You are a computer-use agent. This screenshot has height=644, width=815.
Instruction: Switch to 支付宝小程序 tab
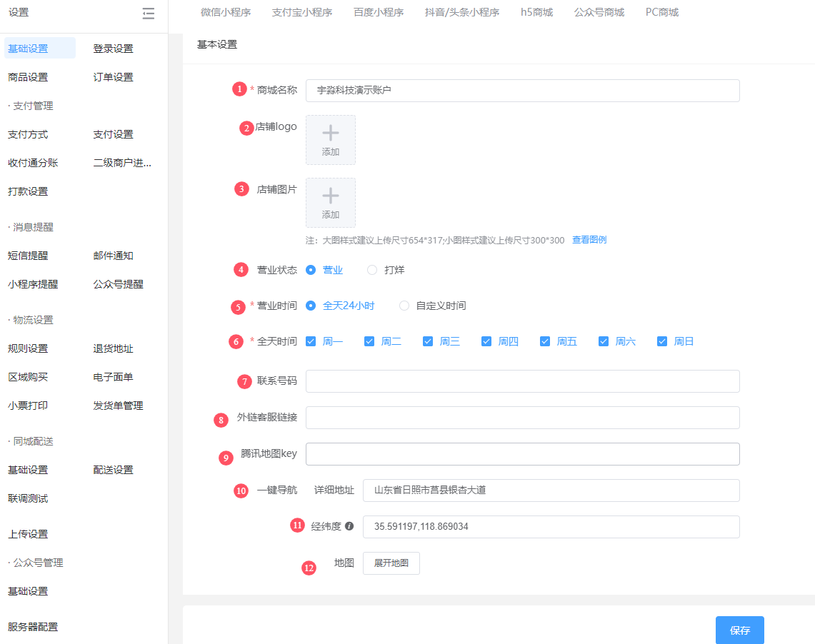pyautogui.click(x=302, y=12)
